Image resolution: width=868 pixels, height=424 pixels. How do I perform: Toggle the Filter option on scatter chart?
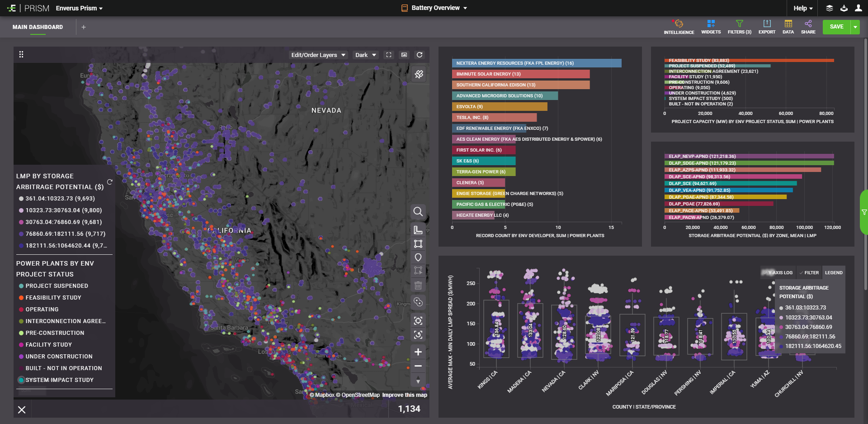(x=809, y=273)
